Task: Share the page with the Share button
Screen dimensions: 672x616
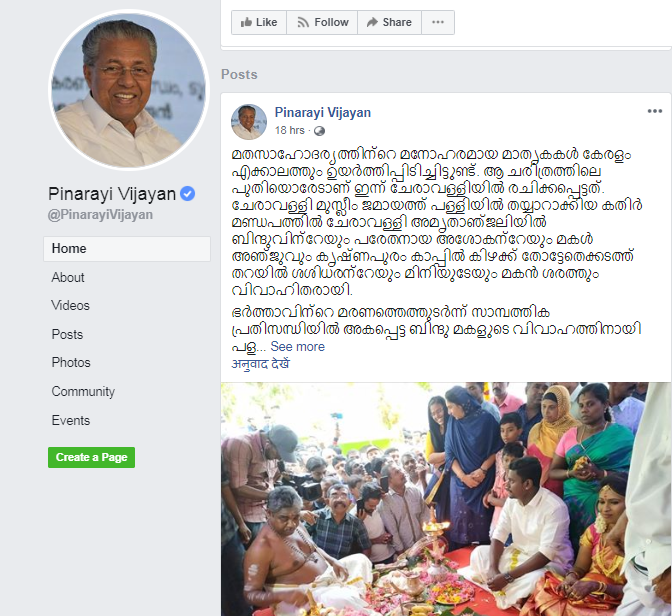Action: click(x=390, y=22)
